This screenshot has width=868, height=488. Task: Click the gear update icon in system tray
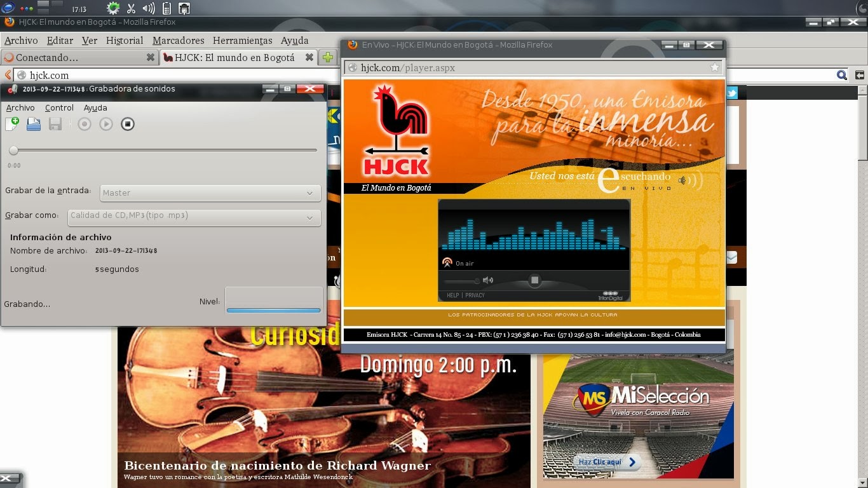pyautogui.click(x=113, y=8)
